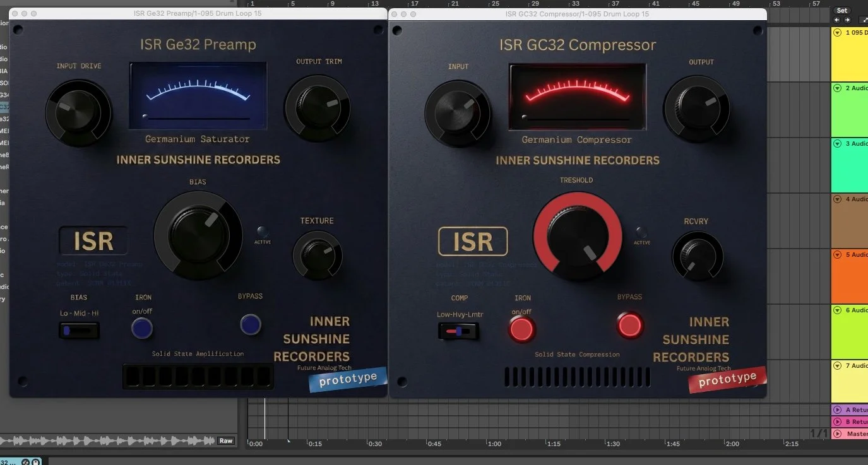This screenshot has height=465, width=868.
Task: Click the red prototype ribbon on the Compressor
Action: coord(727,380)
